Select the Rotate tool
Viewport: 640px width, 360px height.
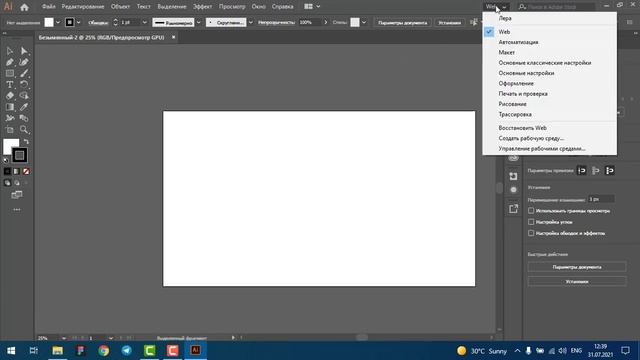point(24,84)
